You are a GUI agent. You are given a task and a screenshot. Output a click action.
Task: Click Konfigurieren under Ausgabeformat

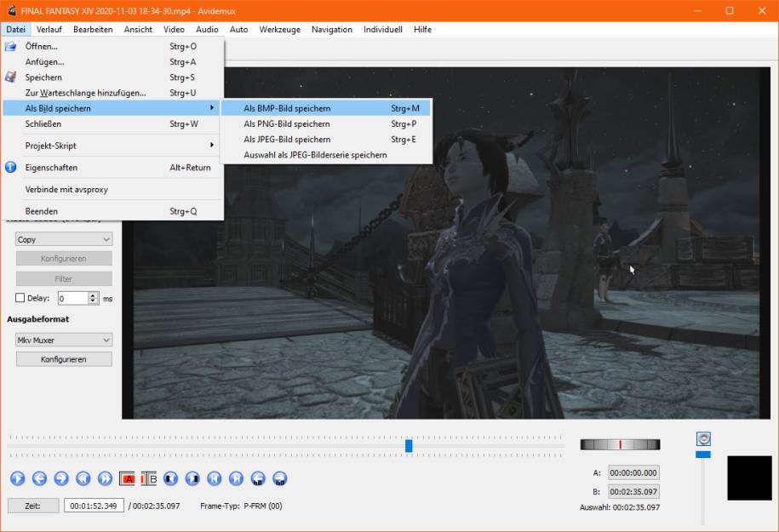click(64, 359)
